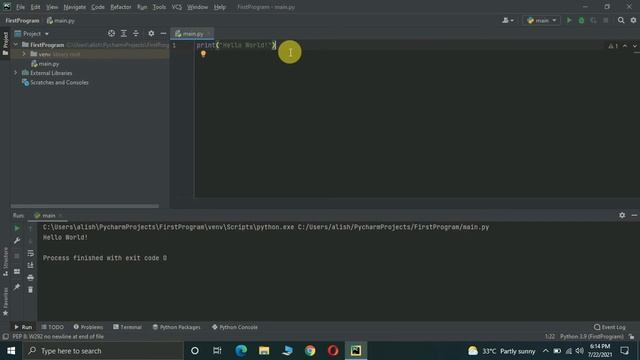This screenshot has width=640, height=360.
Task: Open Search Everywhere magnifier
Action: click(621, 20)
